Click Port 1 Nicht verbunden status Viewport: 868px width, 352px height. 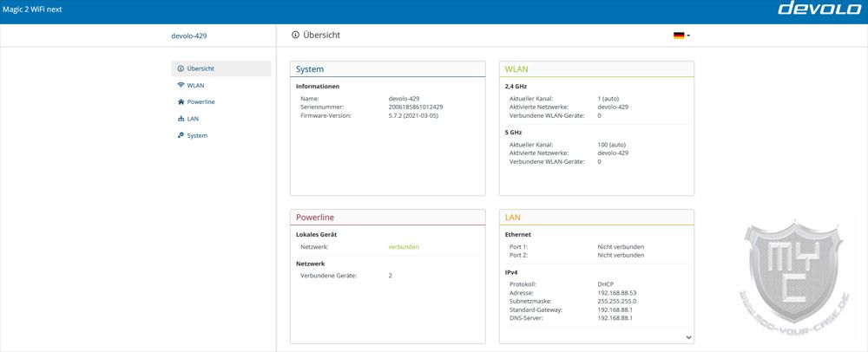tap(621, 246)
